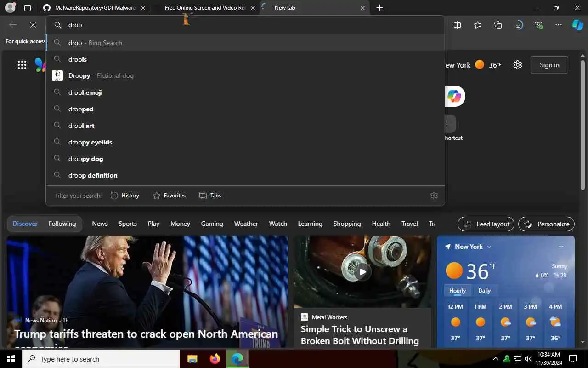588x368 pixels.
Task: Play the Metal Workers video
Action: tap(362, 271)
